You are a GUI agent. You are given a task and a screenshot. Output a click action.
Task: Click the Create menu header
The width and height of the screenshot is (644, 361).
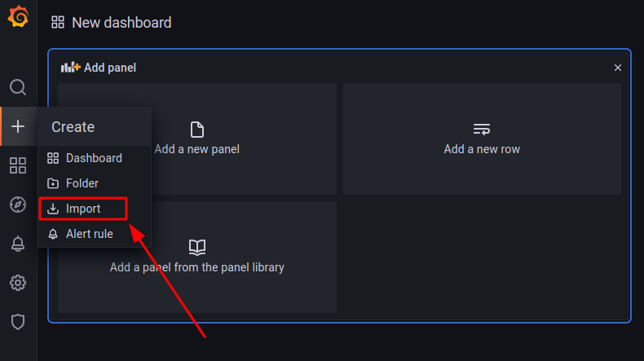73,127
